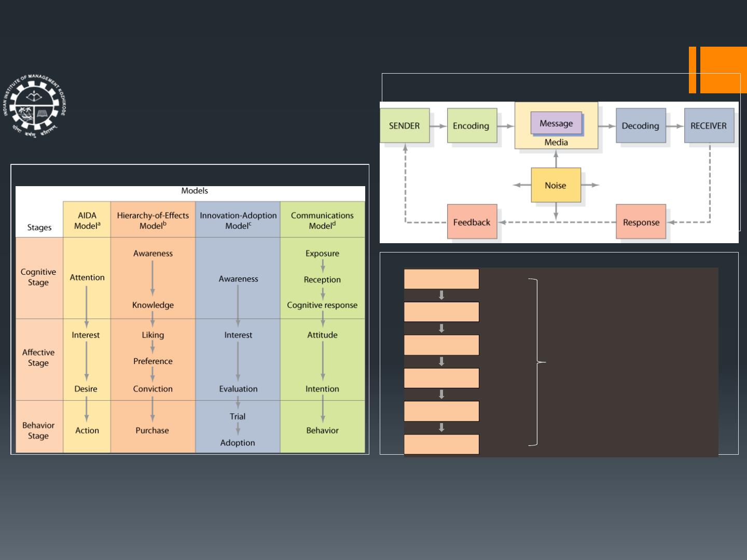This screenshot has height=560, width=747.
Task: Click the RECEIVER box
Action: pos(709,125)
